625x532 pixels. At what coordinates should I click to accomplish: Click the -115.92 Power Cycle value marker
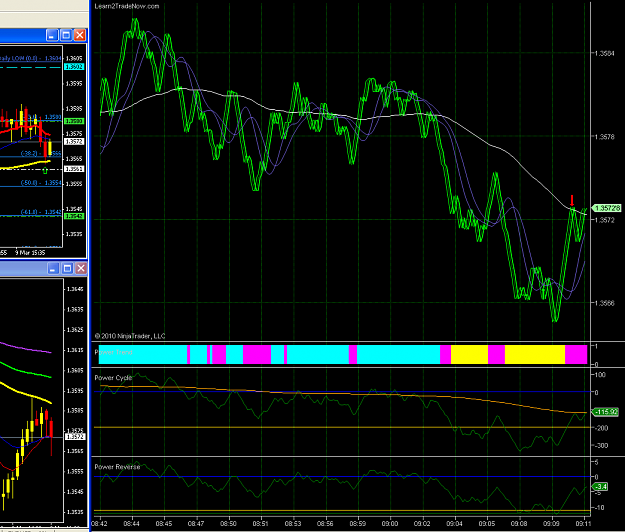606,412
